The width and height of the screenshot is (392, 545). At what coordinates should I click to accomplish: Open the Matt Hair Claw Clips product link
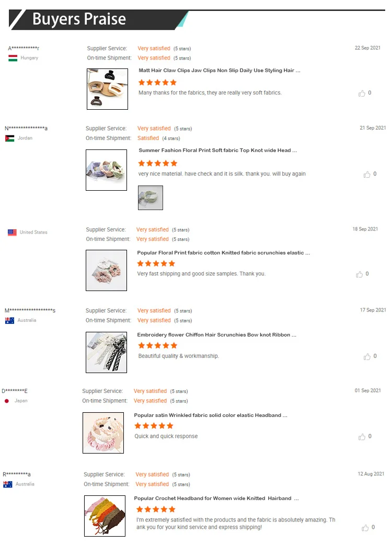click(219, 71)
